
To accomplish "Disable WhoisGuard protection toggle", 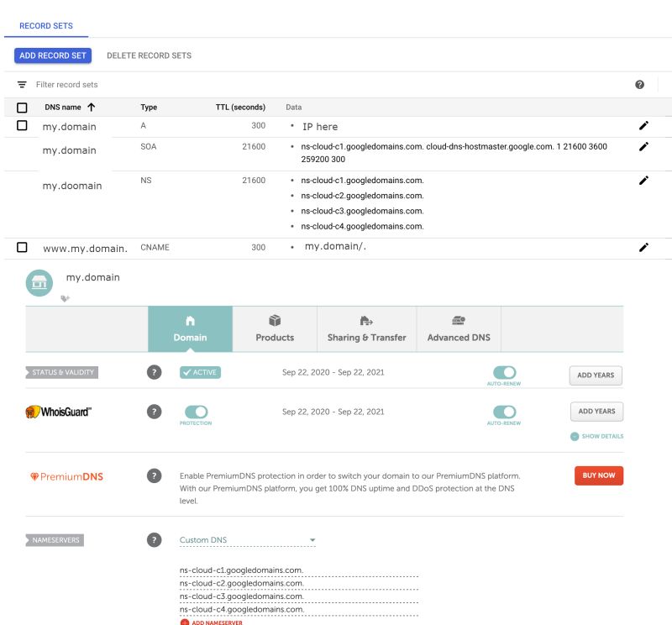I will coord(195,412).
